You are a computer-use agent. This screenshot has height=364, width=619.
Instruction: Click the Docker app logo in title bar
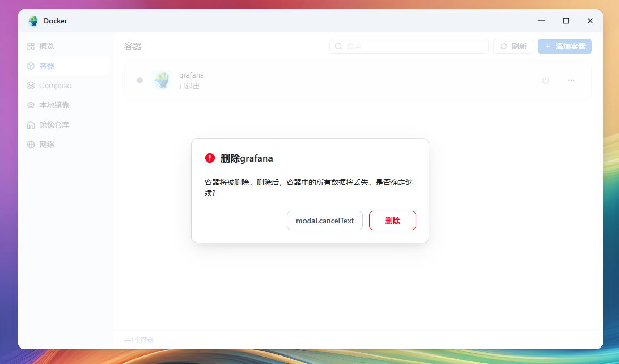32,21
